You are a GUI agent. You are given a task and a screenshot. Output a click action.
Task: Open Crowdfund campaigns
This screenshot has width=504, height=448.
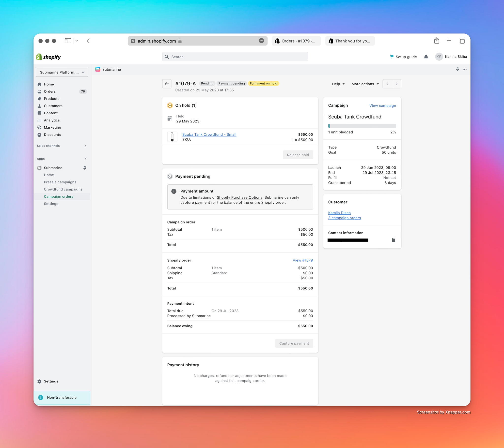pos(63,189)
